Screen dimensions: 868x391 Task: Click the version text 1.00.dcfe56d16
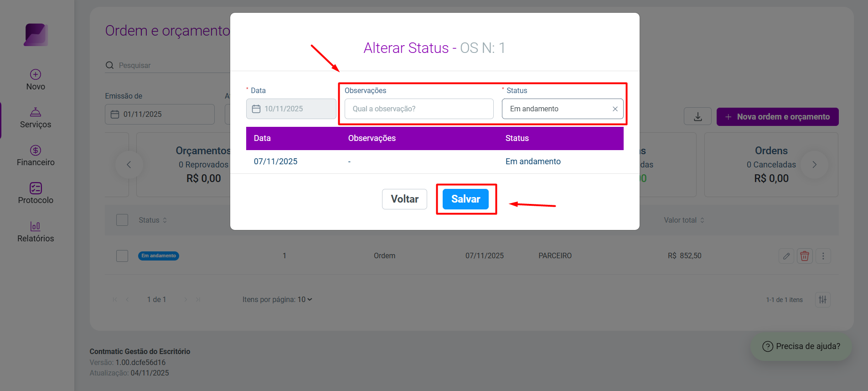point(140,362)
